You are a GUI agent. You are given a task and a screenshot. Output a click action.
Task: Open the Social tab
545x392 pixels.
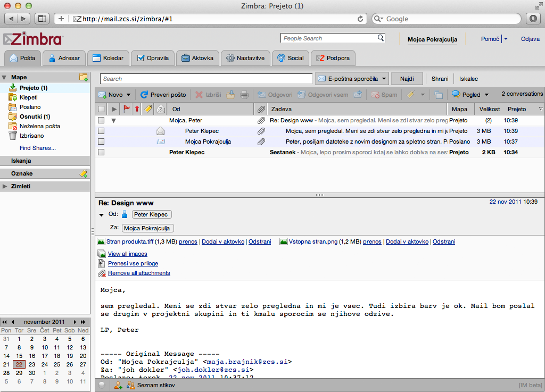[291, 58]
